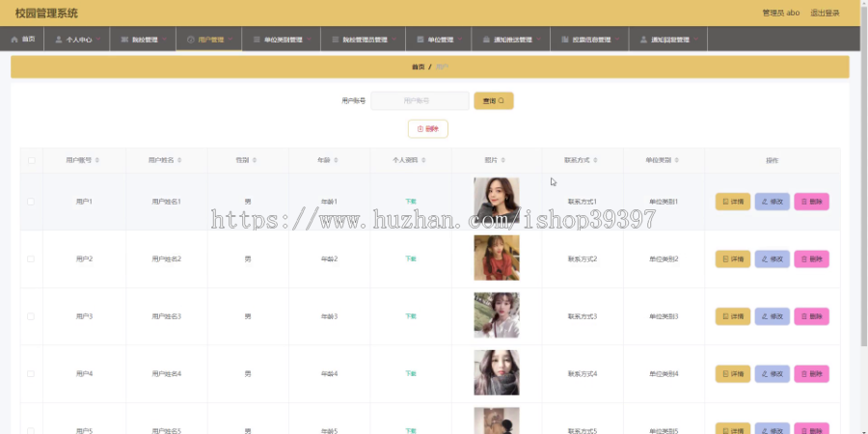The width and height of the screenshot is (868, 434).
Task: Click the icon left of 单位管理
Action: [420, 40]
